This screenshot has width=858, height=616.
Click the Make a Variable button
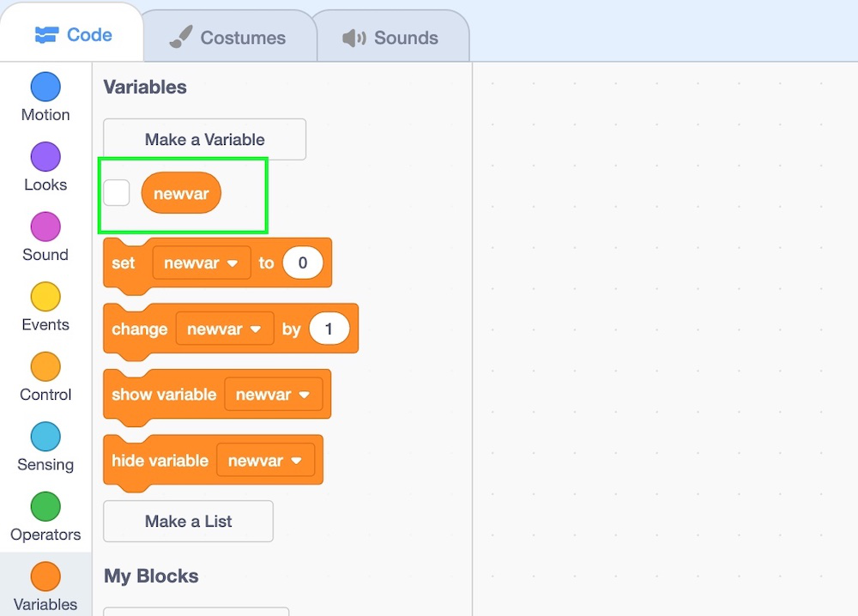[205, 140]
